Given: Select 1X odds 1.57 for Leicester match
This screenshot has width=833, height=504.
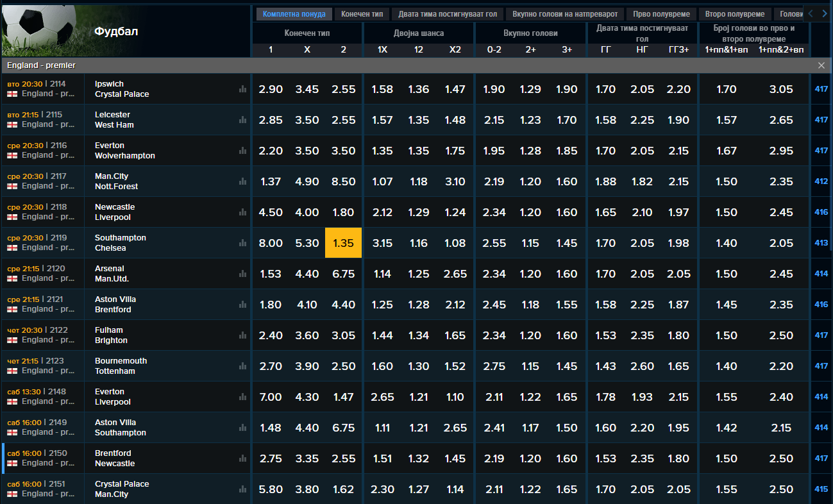Looking at the screenshot, I should 382,120.
